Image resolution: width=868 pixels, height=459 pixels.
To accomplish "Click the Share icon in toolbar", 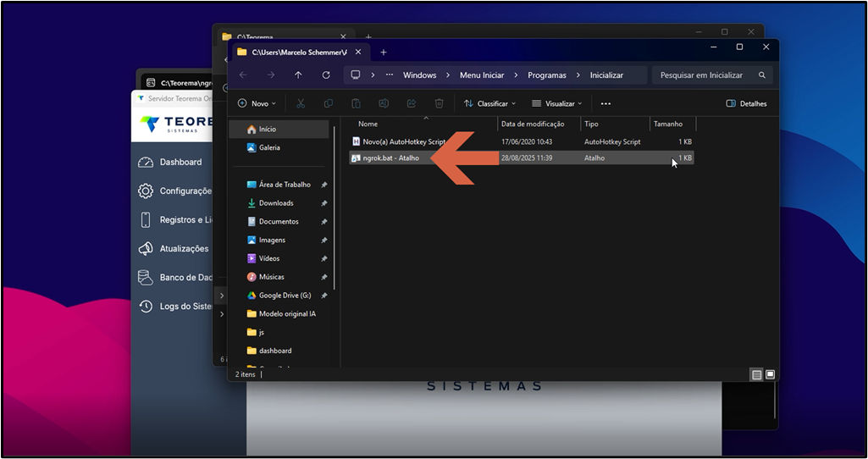I will tap(412, 103).
